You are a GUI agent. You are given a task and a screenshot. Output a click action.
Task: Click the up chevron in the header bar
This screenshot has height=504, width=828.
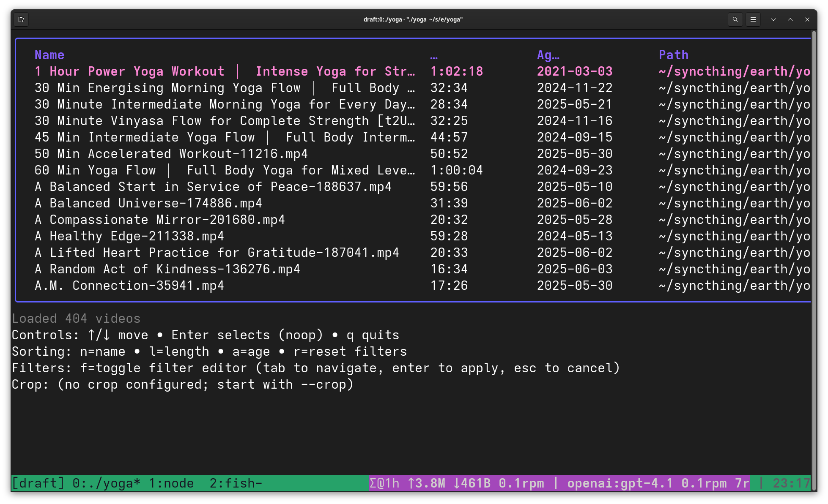(790, 19)
